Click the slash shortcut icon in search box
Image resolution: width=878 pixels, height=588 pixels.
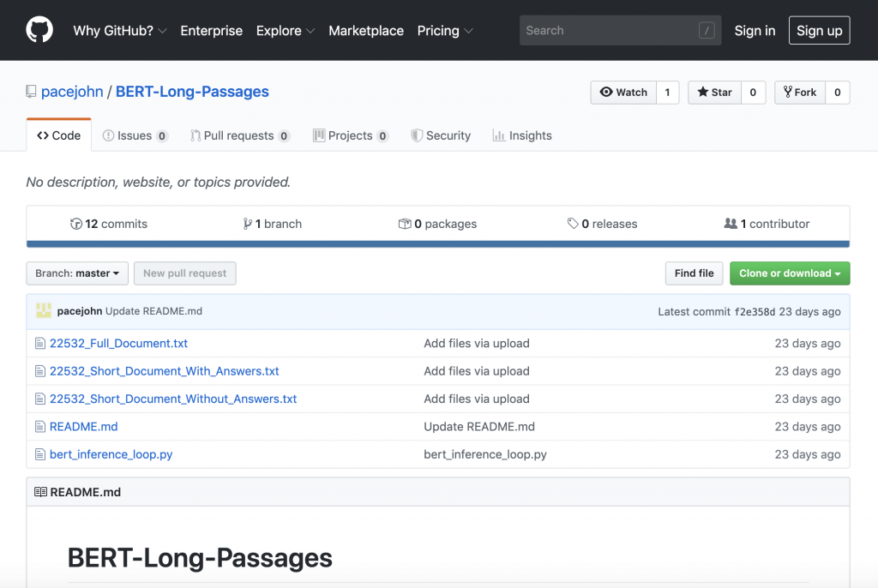707,30
